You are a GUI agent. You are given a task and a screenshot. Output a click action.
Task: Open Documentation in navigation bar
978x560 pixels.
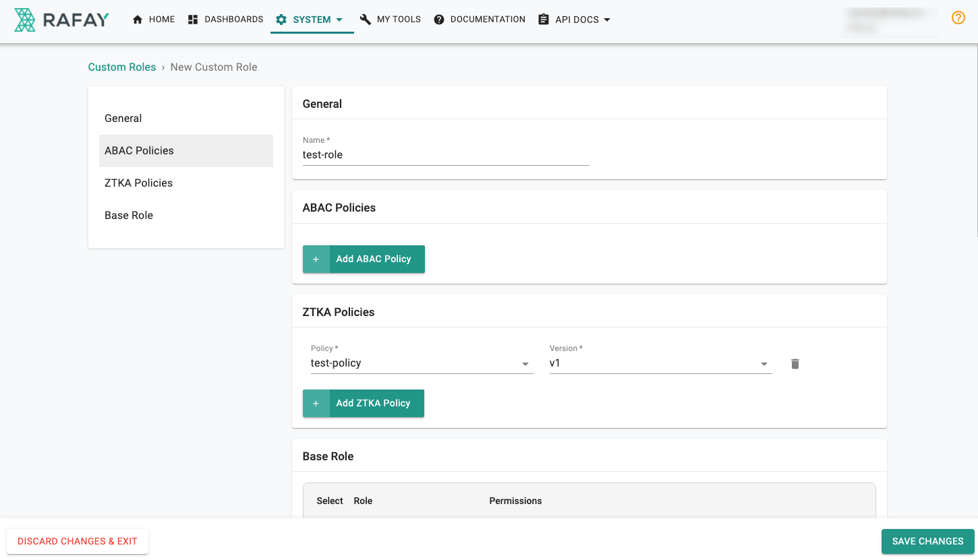pyautogui.click(x=480, y=20)
